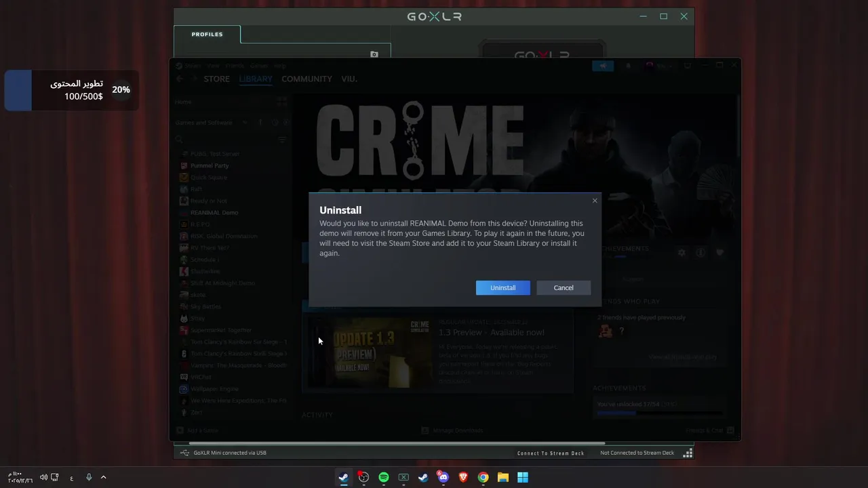Open the Steam COMMUNITY tab

[307, 79]
